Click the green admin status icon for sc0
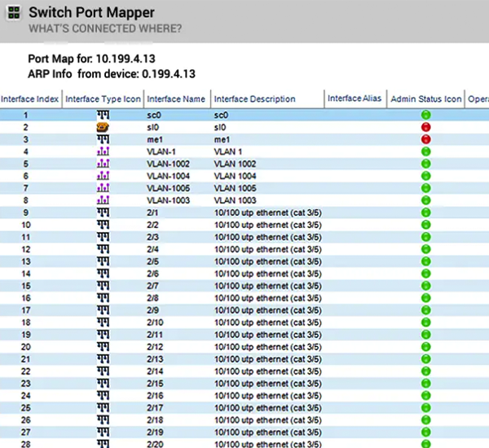Viewport: 489px width, 448px height. (x=426, y=115)
